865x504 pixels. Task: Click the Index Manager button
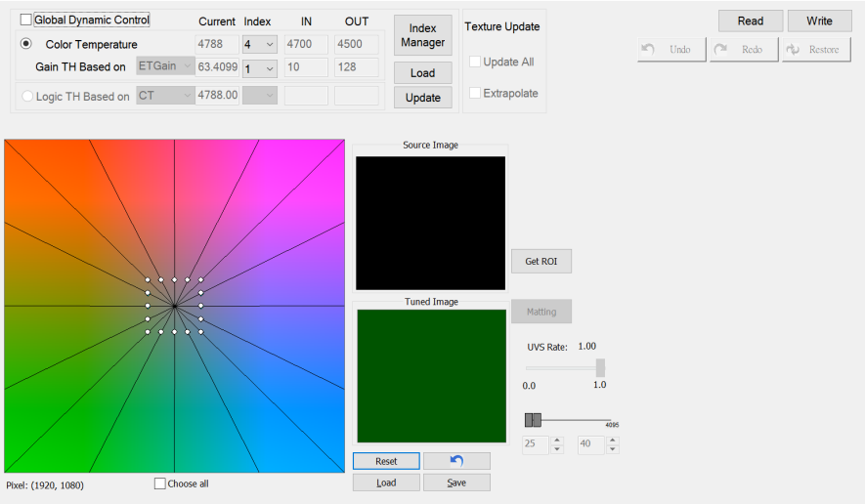422,35
